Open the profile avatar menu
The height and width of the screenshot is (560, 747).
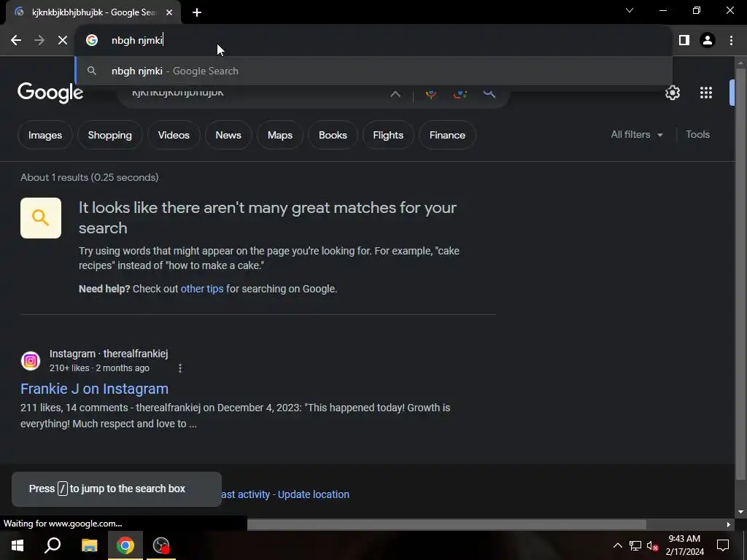[708, 41]
